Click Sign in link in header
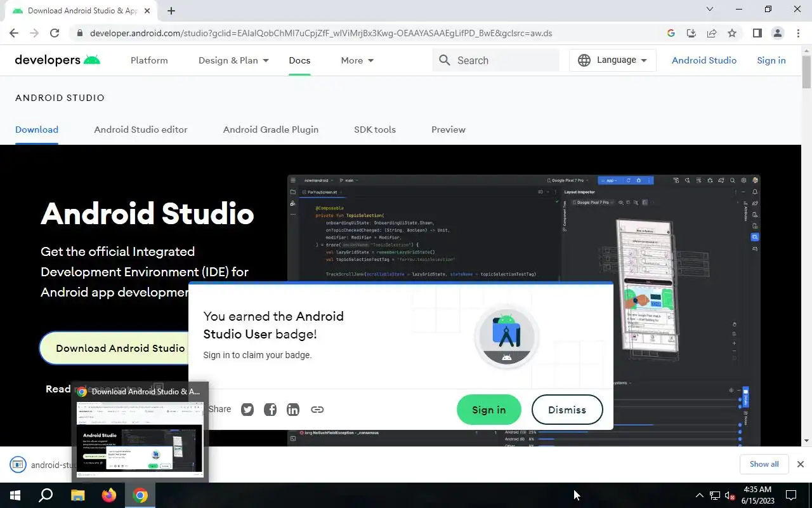Screen dimensions: 812x508 [x=771, y=60]
